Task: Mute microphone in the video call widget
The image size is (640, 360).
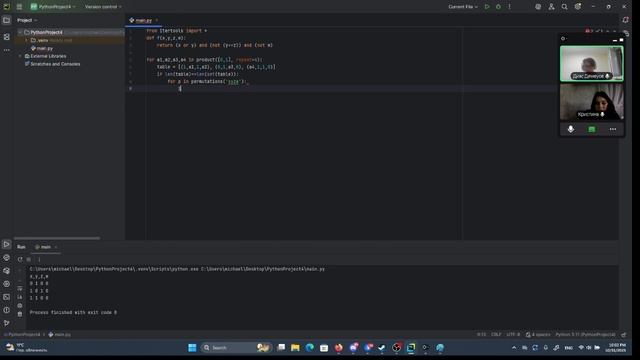Action: (571, 129)
